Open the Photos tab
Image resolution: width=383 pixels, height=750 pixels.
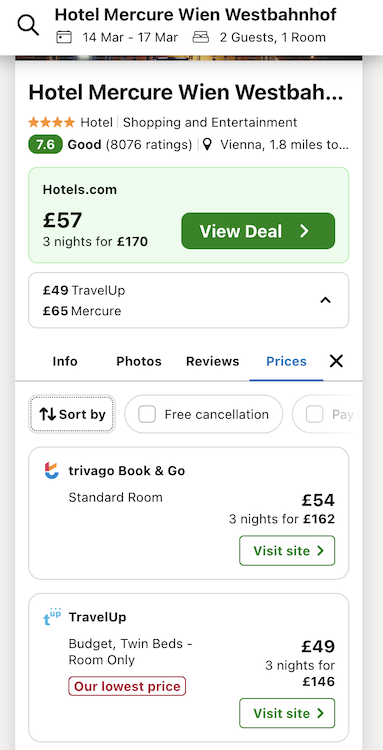139,361
